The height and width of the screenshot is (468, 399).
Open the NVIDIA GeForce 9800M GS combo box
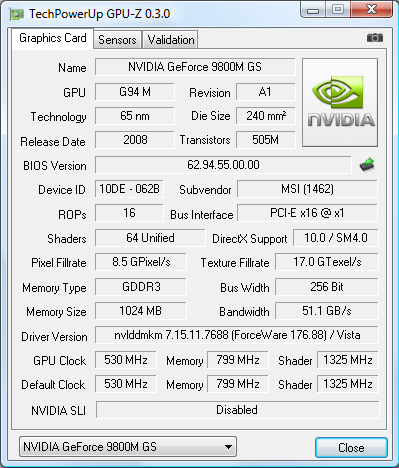click(x=128, y=447)
